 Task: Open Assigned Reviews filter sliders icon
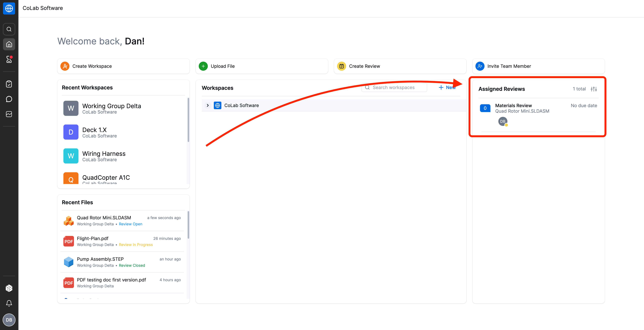(x=594, y=89)
